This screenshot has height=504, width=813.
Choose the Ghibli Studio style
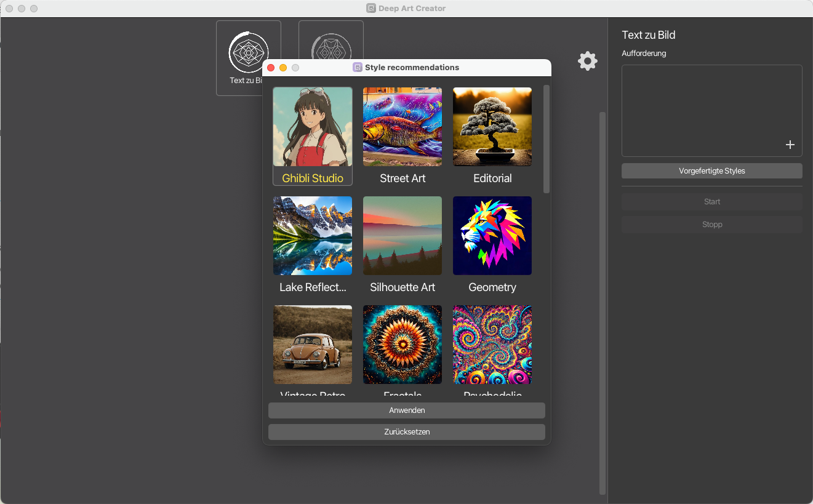point(313,136)
